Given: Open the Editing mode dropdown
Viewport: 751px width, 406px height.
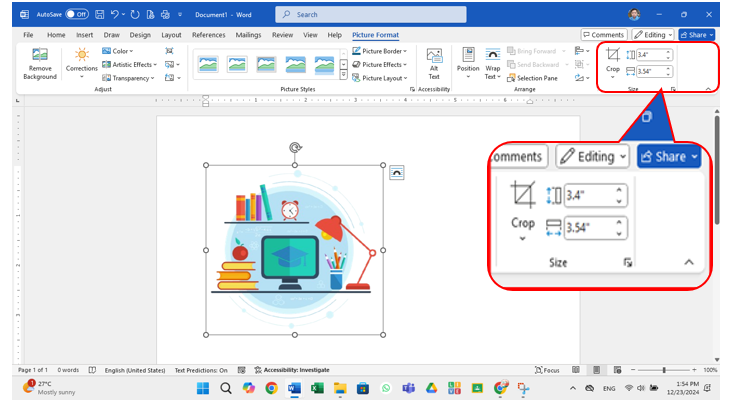Looking at the screenshot, I should click(655, 35).
